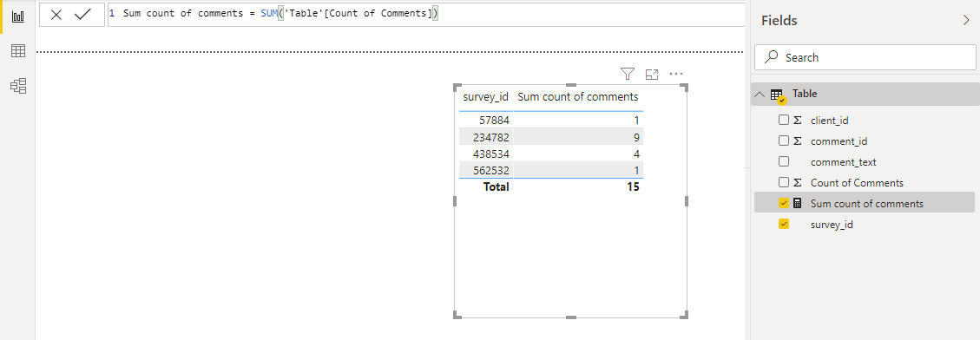The image size is (980, 340).
Task: Click inside the DAX formula bar
Action: click(426, 15)
